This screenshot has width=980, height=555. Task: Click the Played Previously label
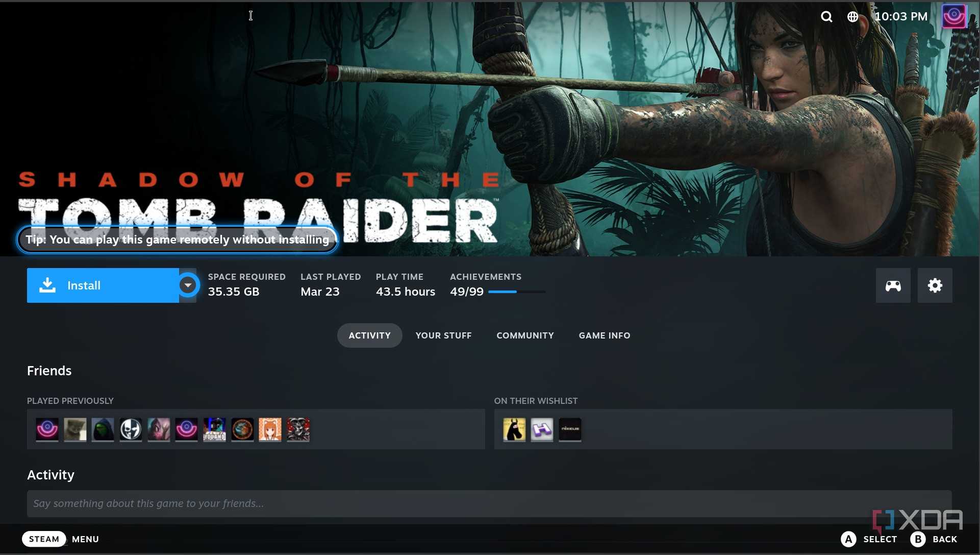pos(70,401)
